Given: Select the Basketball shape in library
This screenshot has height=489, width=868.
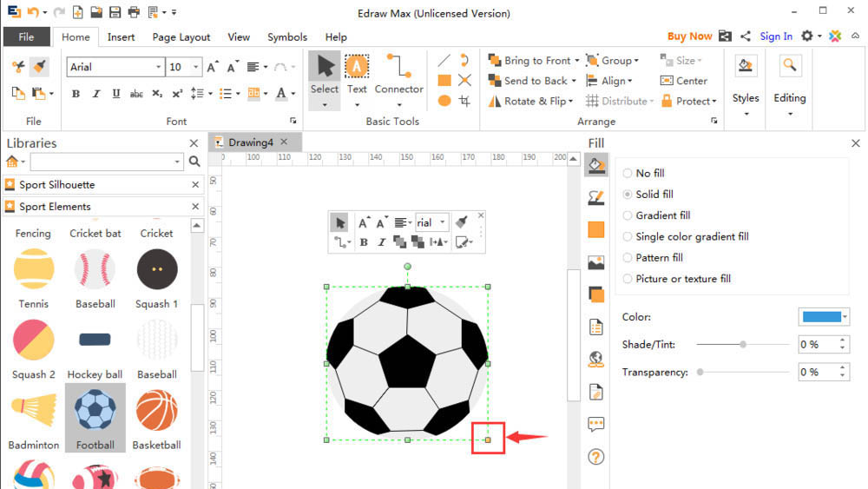Looking at the screenshot, I should [156, 418].
